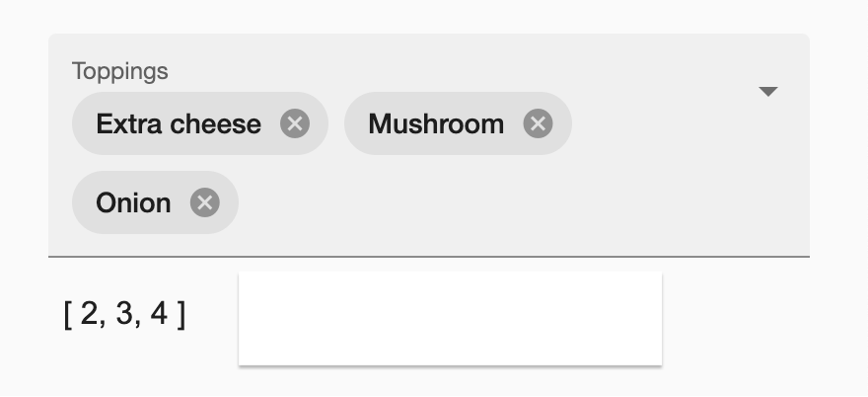Click the gray circle beside Extra cheese text
The height and width of the screenshot is (397, 868).
click(295, 123)
